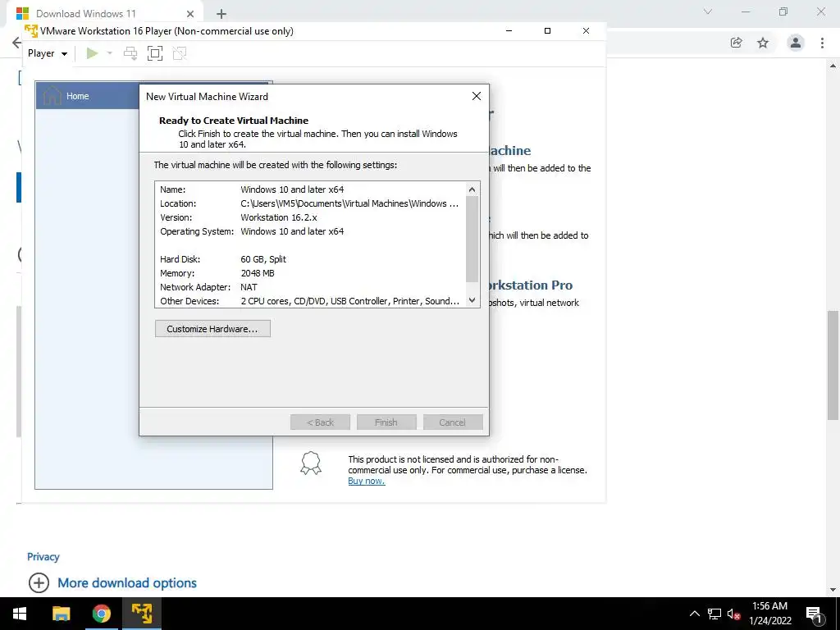Click Chrome tab search chevron
The image size is (840, 630).
coord(708,11)
